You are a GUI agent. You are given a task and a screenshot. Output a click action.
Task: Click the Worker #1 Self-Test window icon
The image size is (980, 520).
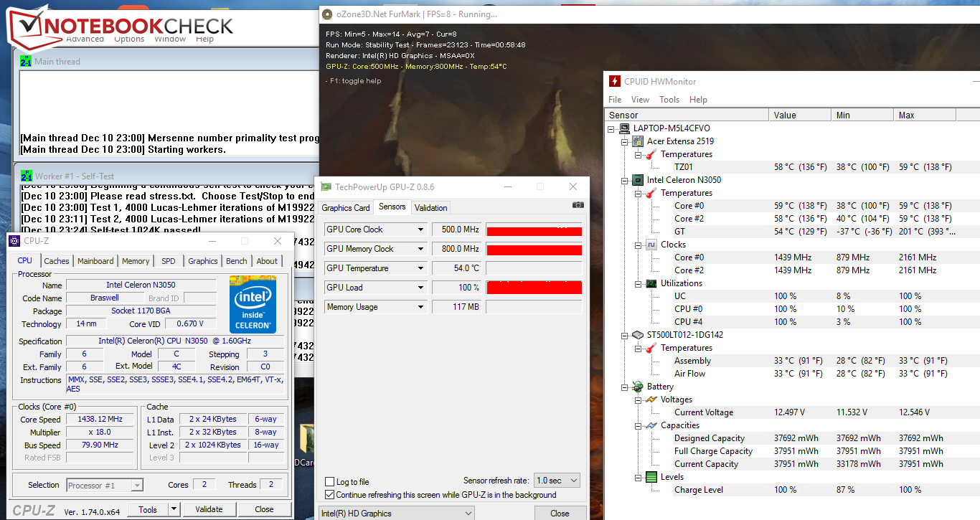pyautogui.click(x=26, y=176)
